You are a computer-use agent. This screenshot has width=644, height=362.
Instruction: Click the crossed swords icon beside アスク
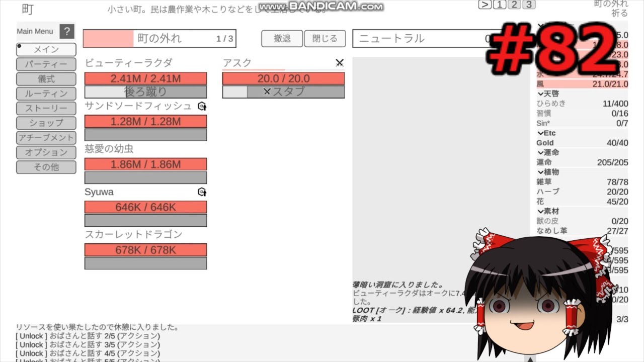pyautogui.click(x=340, y=63)
